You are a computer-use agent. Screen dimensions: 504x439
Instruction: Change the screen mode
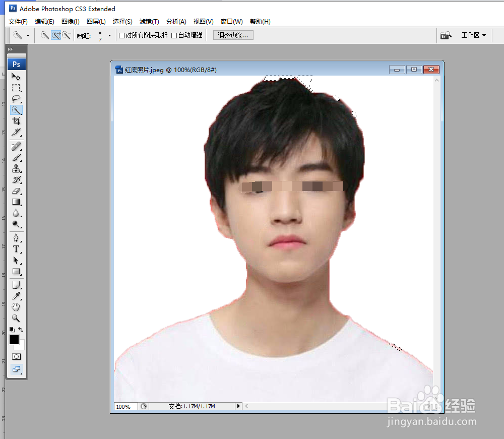16,369
